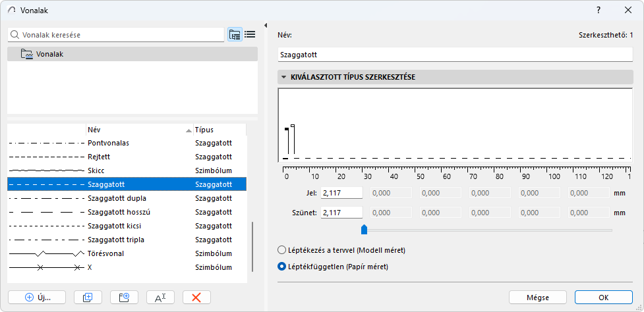The width and height of the screenshot is (644, 312).
Task: Select the Törésvonal line row
Action: 127,254
